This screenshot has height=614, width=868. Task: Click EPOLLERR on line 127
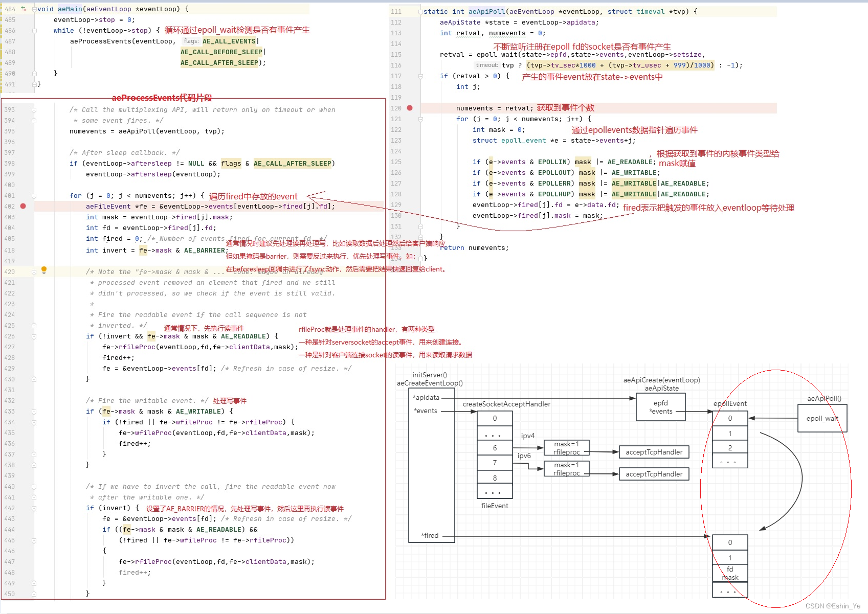pos(554,184)
